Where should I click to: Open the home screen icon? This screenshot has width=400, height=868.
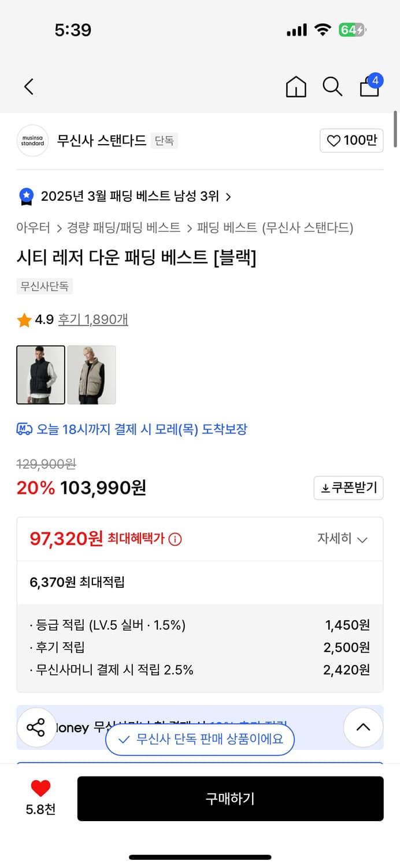pyautogui.click(x=296, y=86)
